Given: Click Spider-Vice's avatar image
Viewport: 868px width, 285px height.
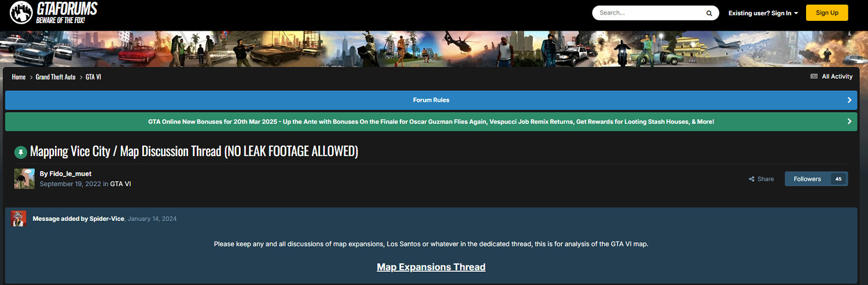Looking at the screenshot, I should click(x=19, y=219).
